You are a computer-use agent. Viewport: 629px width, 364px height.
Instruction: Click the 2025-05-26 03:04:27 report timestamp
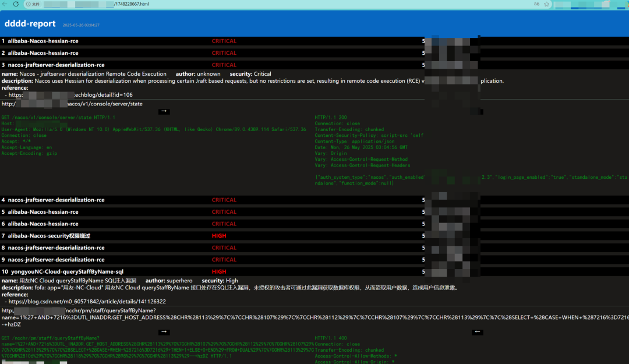click(x=81, y=25)
